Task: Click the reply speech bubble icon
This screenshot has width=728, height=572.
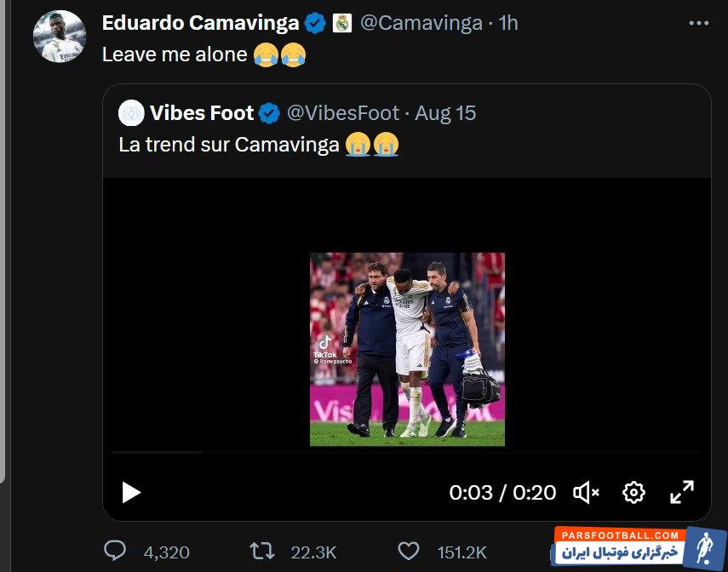Action: pos(116,552)
